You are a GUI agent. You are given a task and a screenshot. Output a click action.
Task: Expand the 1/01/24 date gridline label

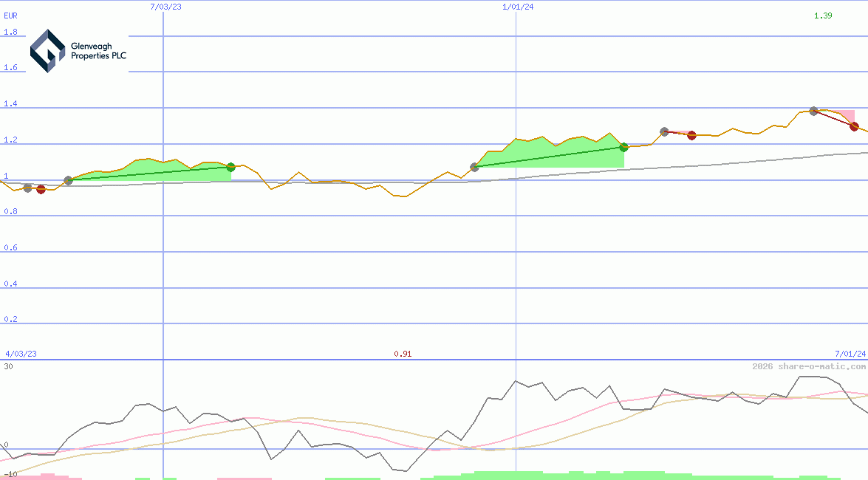517,7
